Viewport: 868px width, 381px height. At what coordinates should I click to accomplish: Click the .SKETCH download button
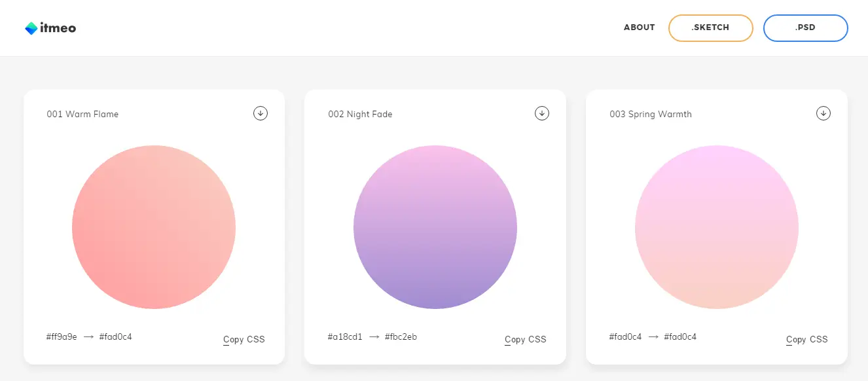[x=710, y=27]
